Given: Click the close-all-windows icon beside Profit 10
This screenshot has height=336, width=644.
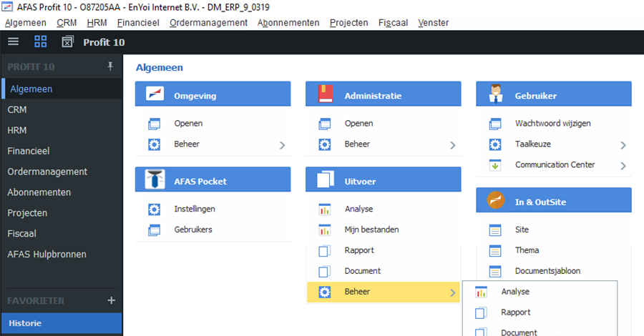Looking at the screenshot, I should click(x=67, y=41).
